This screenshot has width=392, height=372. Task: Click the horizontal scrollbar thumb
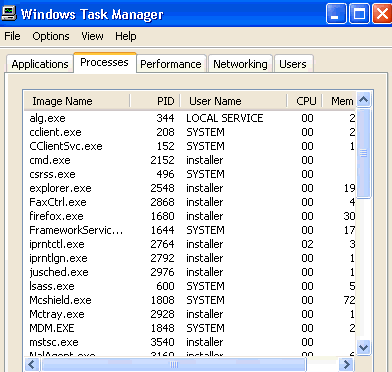[x=173, y=364]
